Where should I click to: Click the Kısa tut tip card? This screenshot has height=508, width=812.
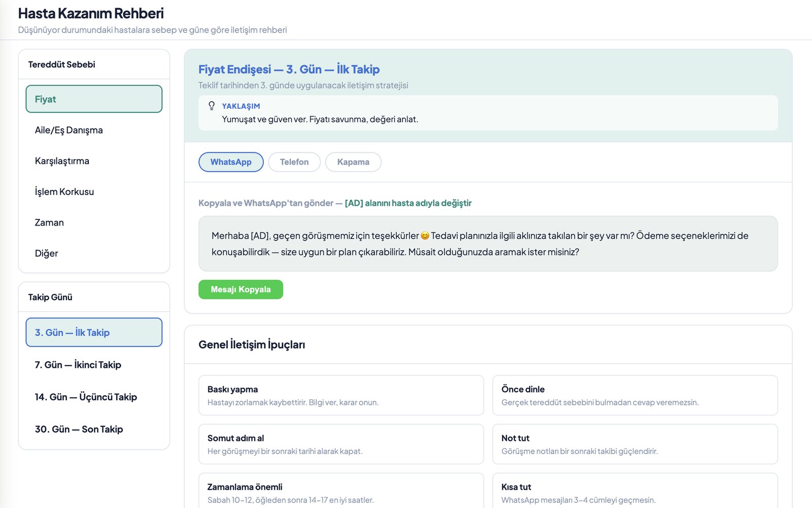click(635, 491)
